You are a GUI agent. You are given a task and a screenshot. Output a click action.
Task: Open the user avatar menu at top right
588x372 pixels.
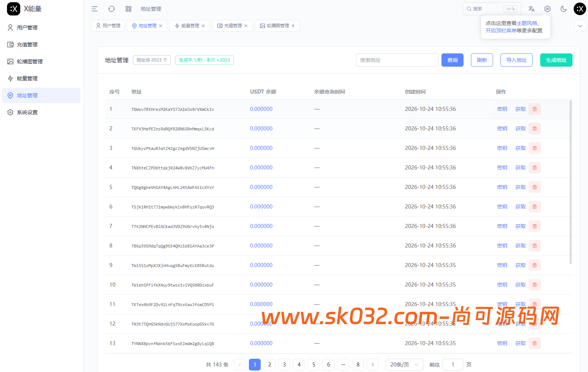tap(580, 9)
